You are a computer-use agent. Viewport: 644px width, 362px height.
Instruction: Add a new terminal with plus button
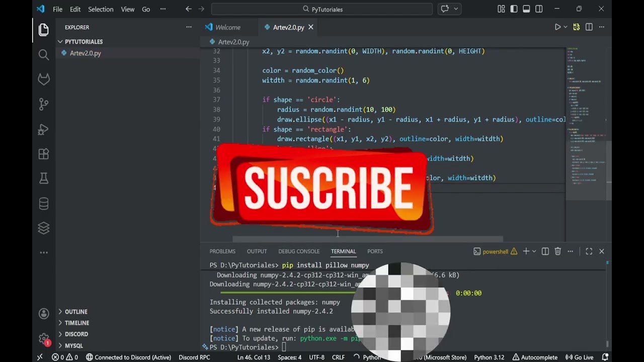[x=526, y=251]
